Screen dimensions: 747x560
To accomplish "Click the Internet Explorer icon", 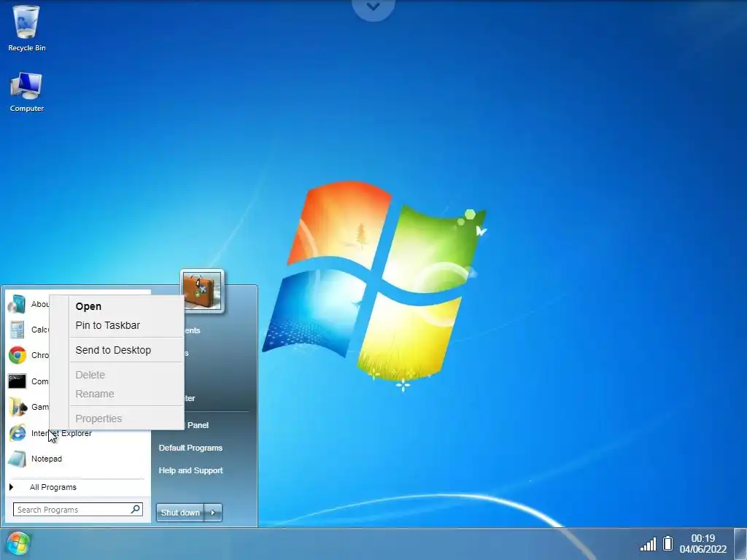I will (x=18, y=433).
